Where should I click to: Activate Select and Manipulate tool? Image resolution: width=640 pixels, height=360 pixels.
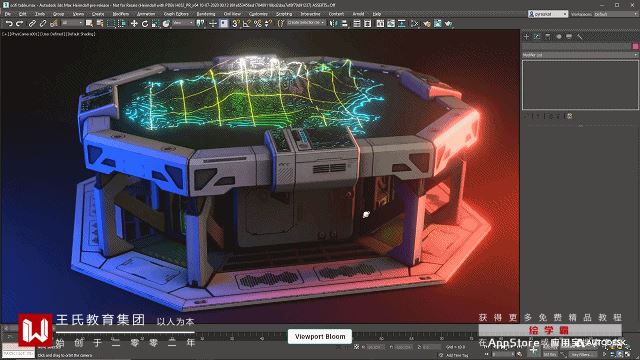point(213,24)
